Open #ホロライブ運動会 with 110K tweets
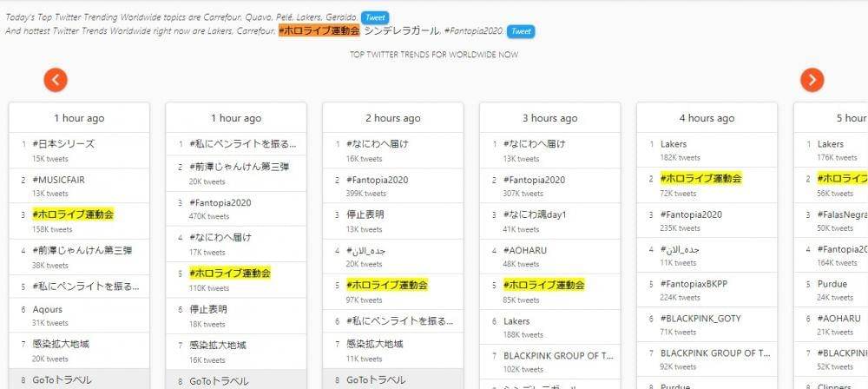 [230, 274]
